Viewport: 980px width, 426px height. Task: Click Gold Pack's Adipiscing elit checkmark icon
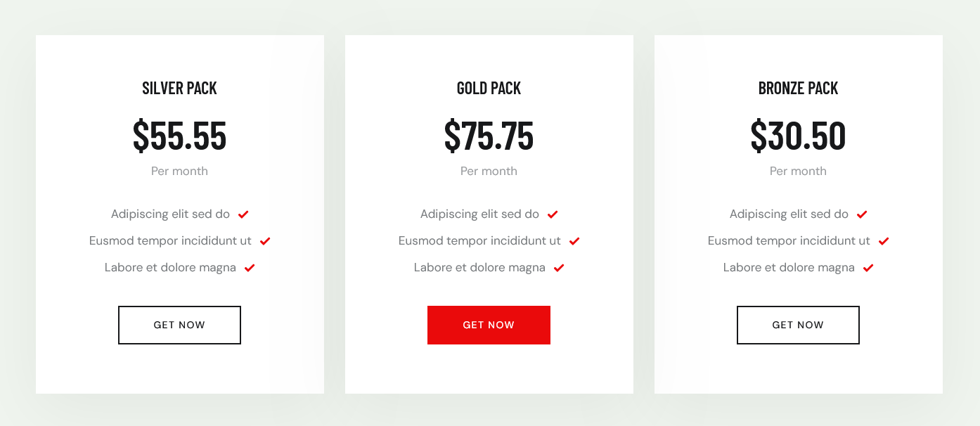[x=553, y=214]
